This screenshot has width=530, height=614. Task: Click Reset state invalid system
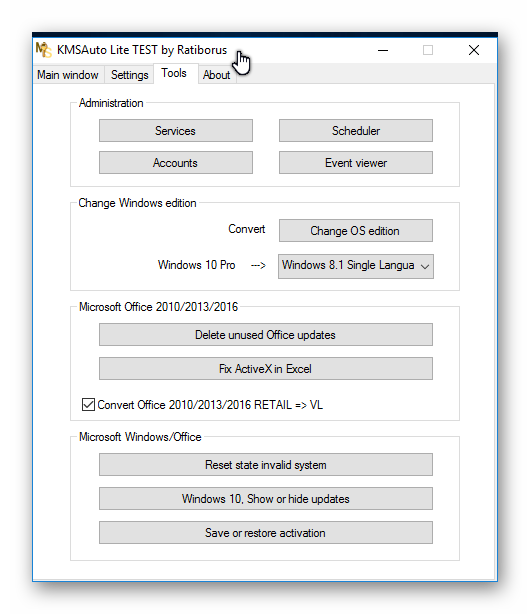[x=266, y=465]
